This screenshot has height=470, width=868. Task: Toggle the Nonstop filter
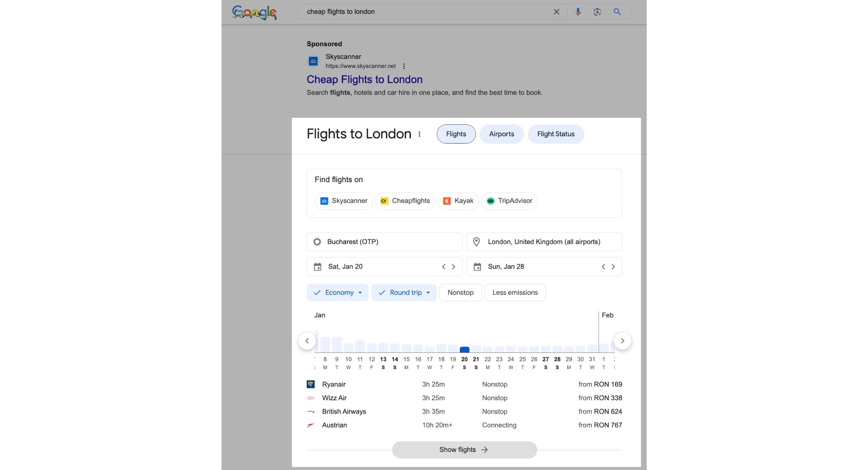[460, 292]
